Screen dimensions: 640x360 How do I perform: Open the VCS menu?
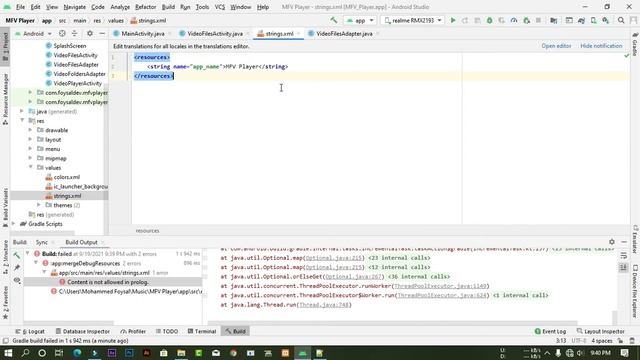(x=220, y=7)
